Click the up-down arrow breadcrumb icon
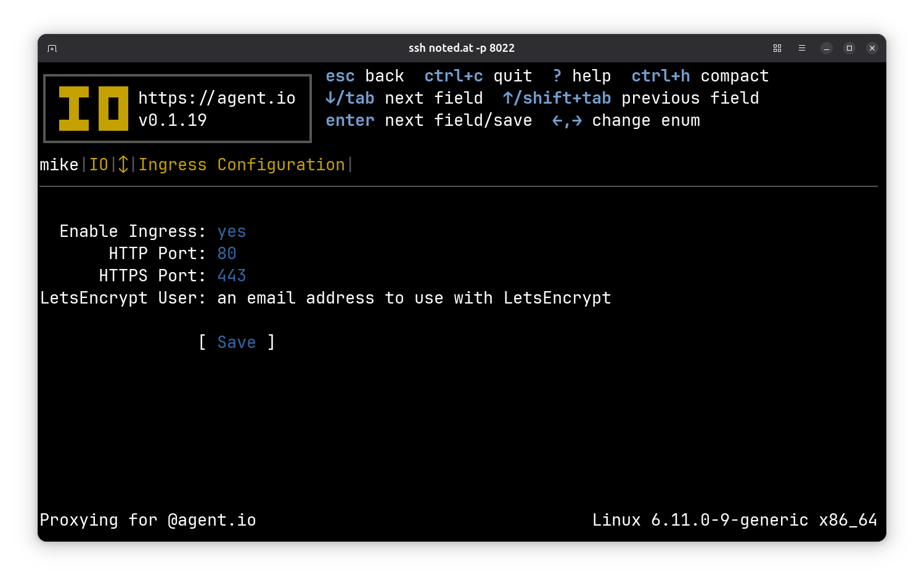Image resolution: width=924 pixels, height=583 pixels. [x=123, y=165]
